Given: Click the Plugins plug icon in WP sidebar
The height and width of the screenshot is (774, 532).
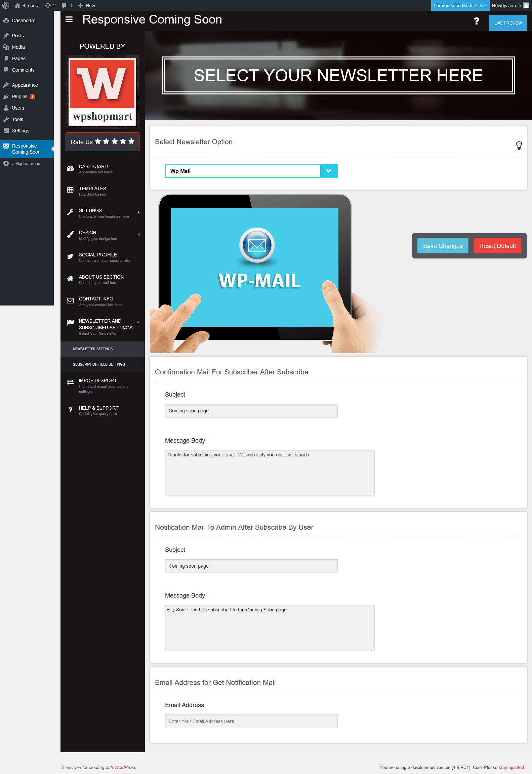Looking at the screenshot, I should tap(6, 96).
